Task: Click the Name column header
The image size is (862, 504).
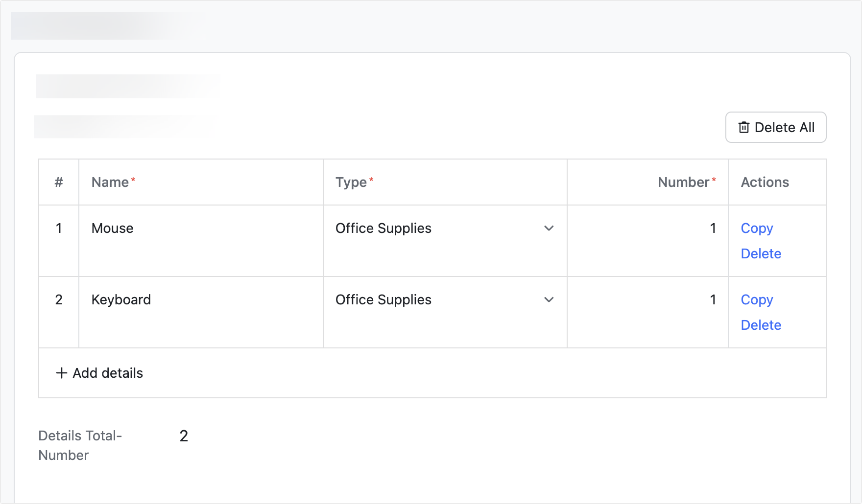Action: coord(111,182)
